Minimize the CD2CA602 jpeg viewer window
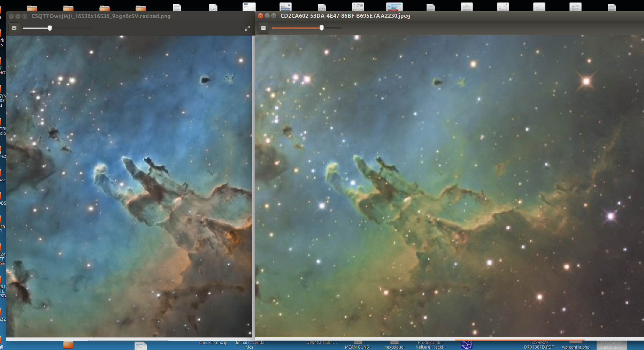Viewport: 644px width, 350px height. coord(267,16)
